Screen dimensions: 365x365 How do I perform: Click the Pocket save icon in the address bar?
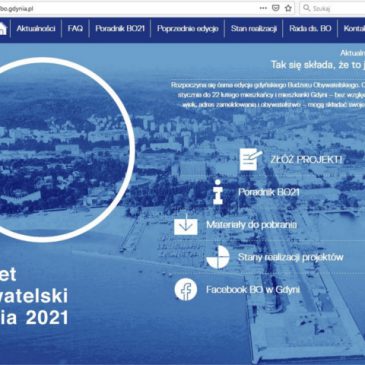pos(276,8)
